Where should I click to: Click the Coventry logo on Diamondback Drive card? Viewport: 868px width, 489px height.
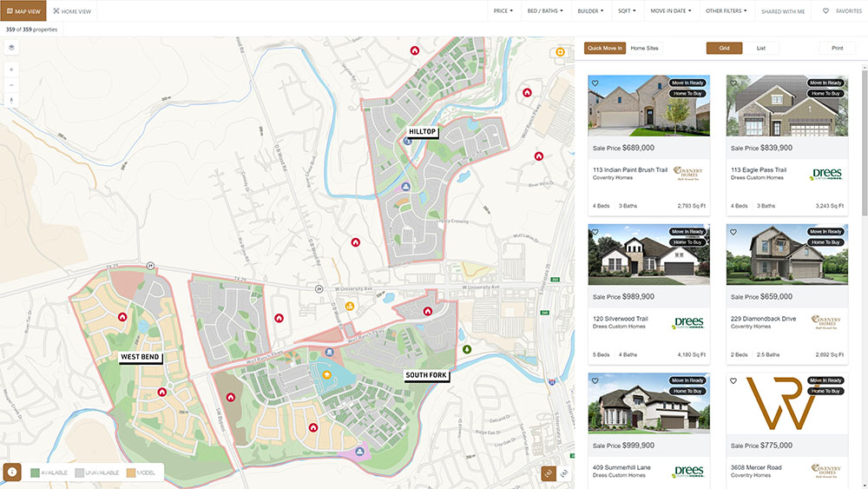coord(826,322)
